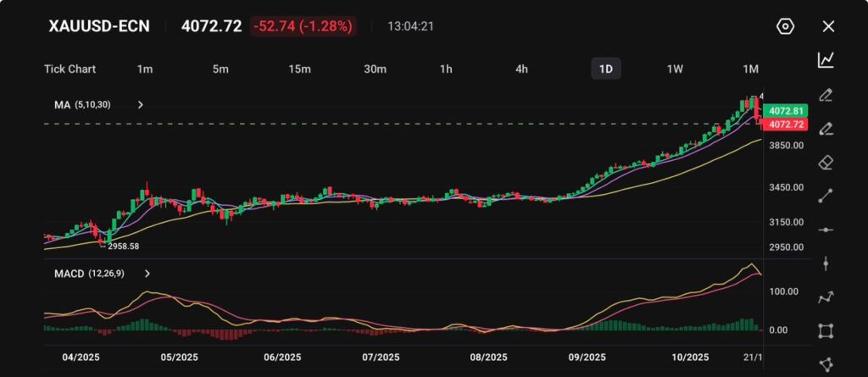Expand the MACD (12,26,9) indicator settings

[147, 274]
